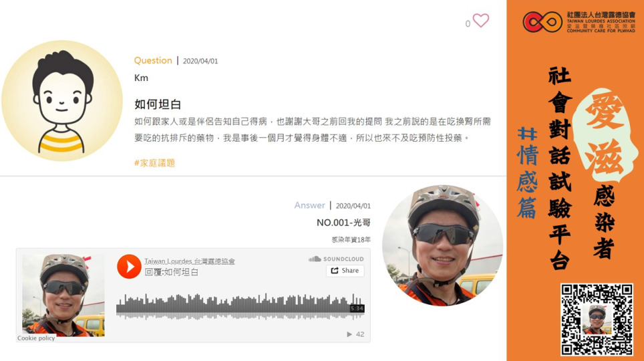This screenshot has height=361, width=644.
Task: Click the #情感篇 banner text
Action: point(527,172)
